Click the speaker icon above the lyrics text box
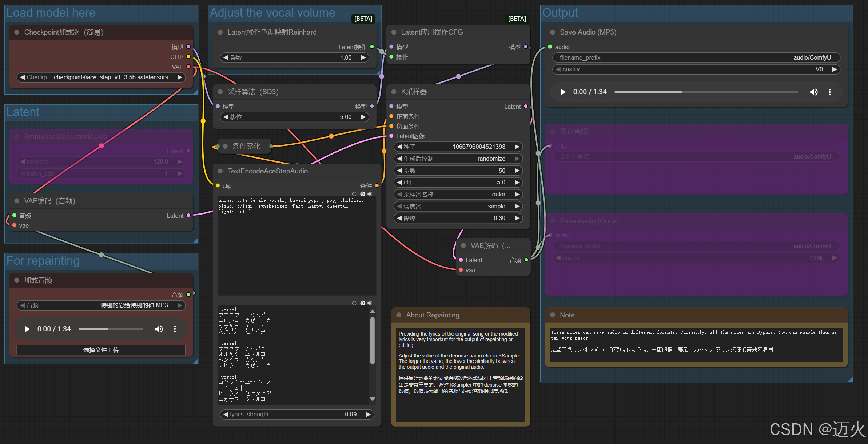Image resolution: width=868 pixels, height=444 pixels. 370,303
